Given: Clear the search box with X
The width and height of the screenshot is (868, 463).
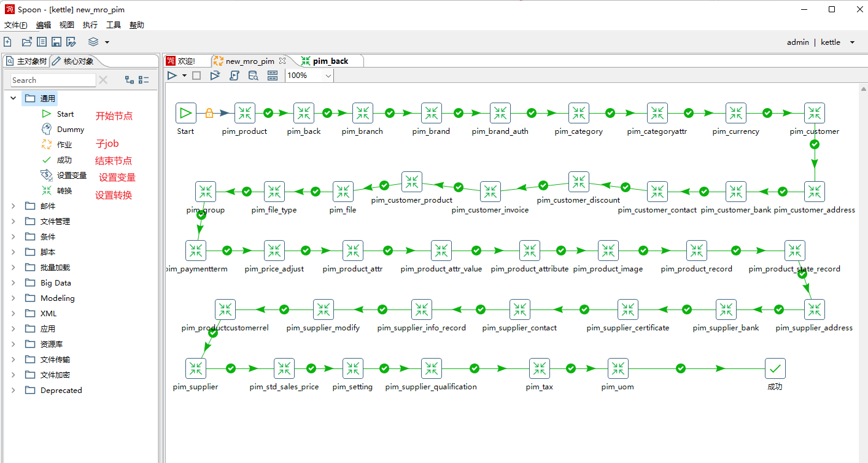Looking at the screenshot, I should 103,80.
